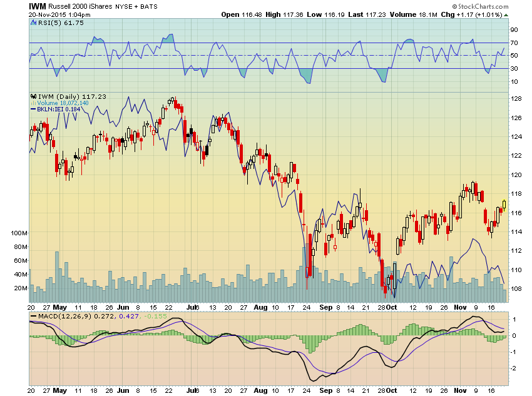532x396 pixels.
Task: Select the latest yellow candlestick at chart's right edge
Action: (x=504, y=203)
